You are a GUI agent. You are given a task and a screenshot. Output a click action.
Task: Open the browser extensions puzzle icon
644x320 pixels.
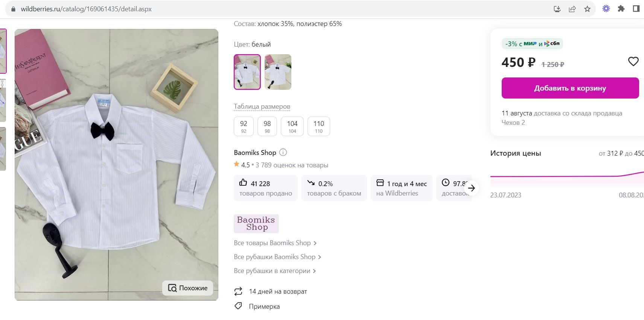pyautogui.click(x=621, y=9)
